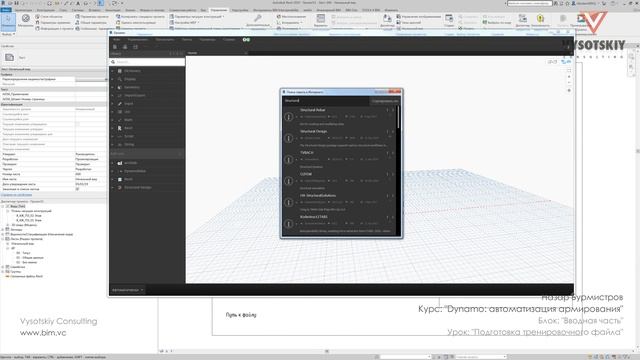Viewport: 640px width, 360px height.
Task: Select the Legends item in Project Browser
Action: [x=17, y=230]
